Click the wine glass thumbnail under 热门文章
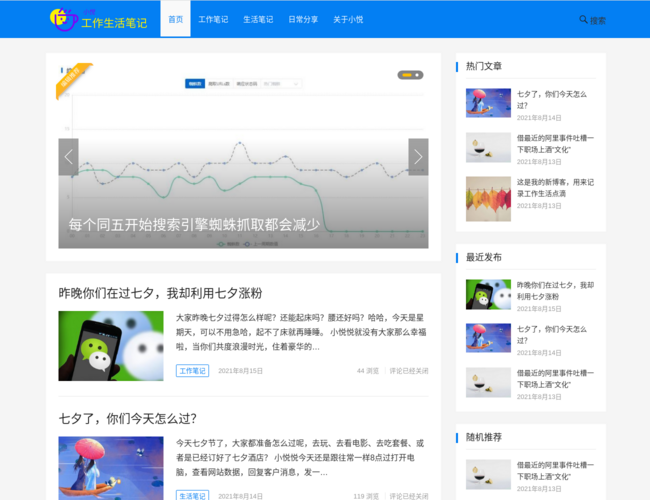 [488, 147]
